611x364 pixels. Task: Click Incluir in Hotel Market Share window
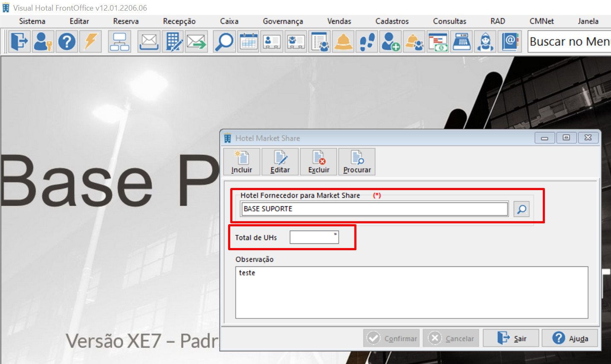242,162
